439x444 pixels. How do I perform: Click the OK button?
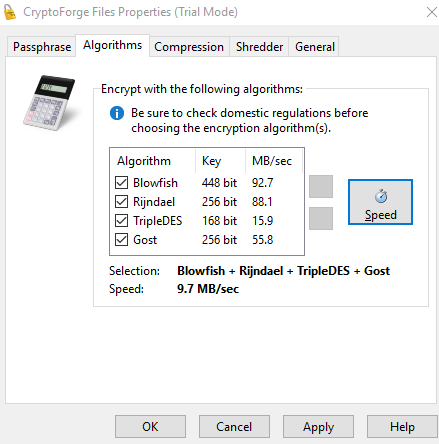150,427
